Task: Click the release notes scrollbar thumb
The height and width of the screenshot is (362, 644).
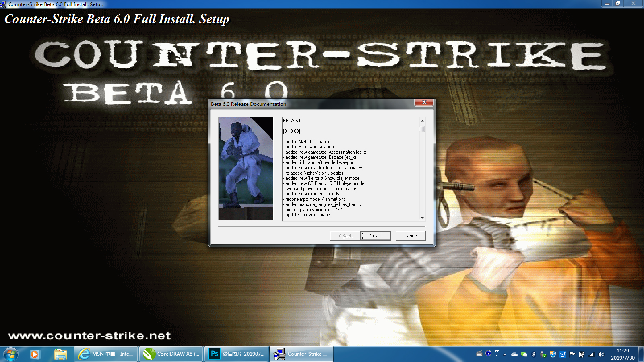Action: (422, 129)
